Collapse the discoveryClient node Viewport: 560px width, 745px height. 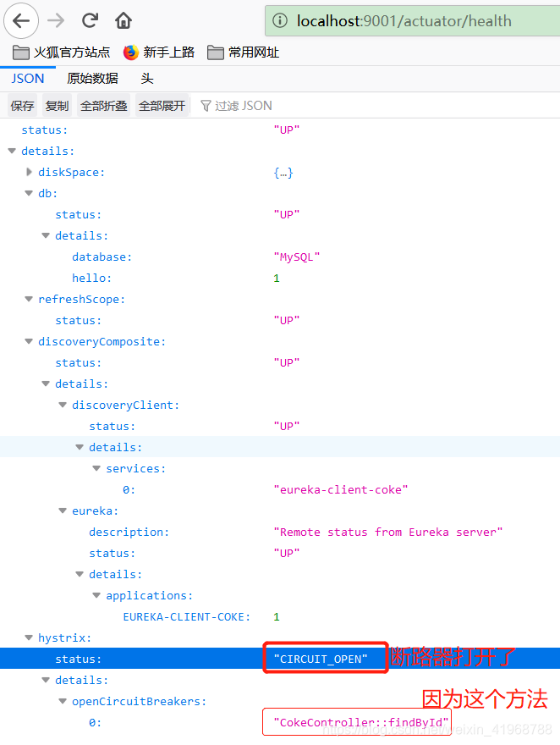[63, 406]
